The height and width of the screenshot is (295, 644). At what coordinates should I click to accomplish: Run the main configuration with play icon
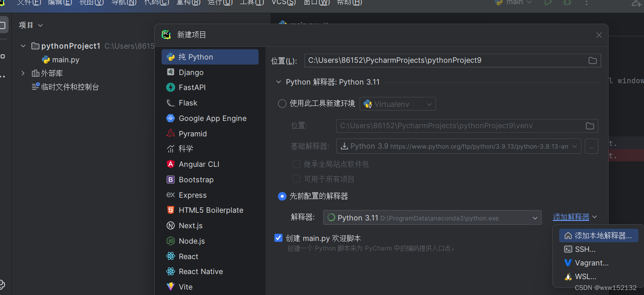pyautogui.click(x=548, y=2)
